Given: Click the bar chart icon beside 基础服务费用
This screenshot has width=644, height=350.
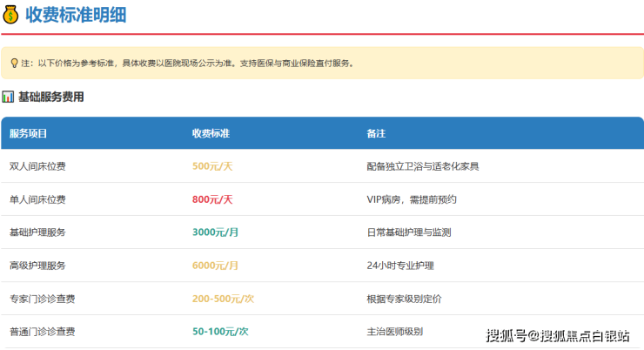Looking at the screenshot, I should [8, 98].
